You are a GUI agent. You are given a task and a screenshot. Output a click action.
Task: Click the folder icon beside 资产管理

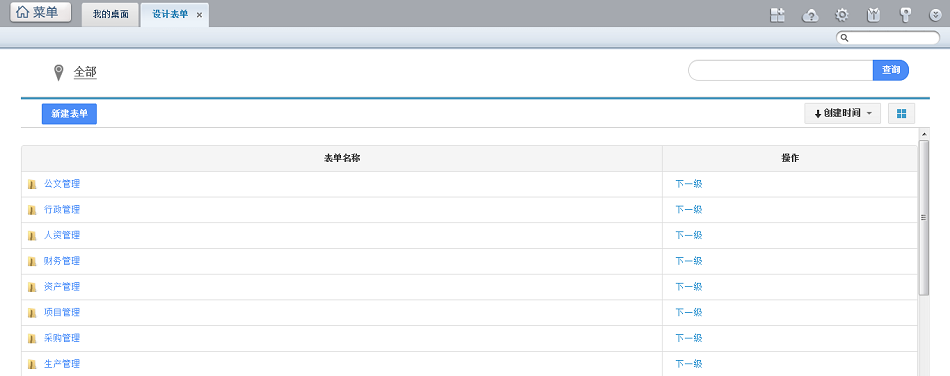32,287
